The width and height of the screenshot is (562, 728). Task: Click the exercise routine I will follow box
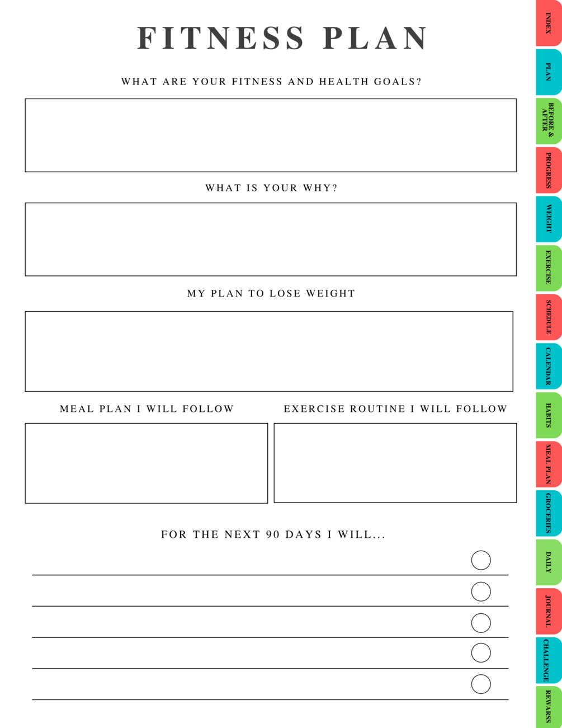pyautogui.click(x=395, y=463)
